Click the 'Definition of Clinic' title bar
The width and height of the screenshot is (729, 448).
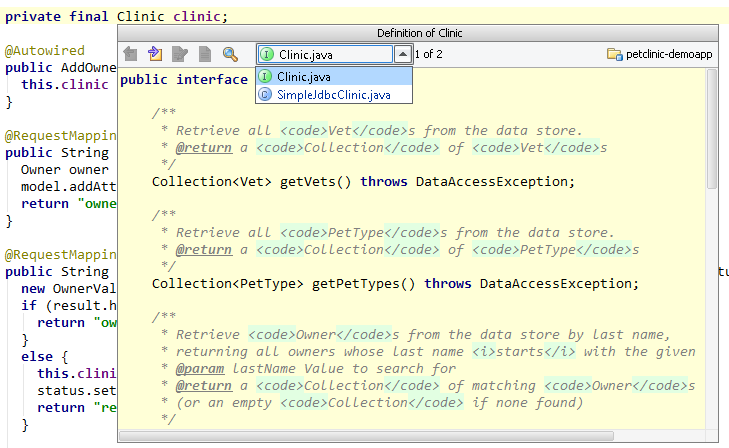[419, 33]
